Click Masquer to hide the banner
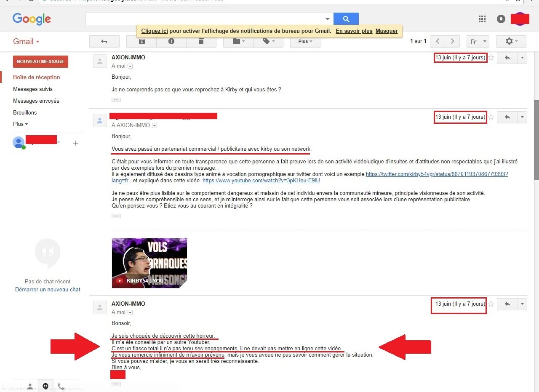Viewport: 539px width, 392px height. click(x=387, y=31)
